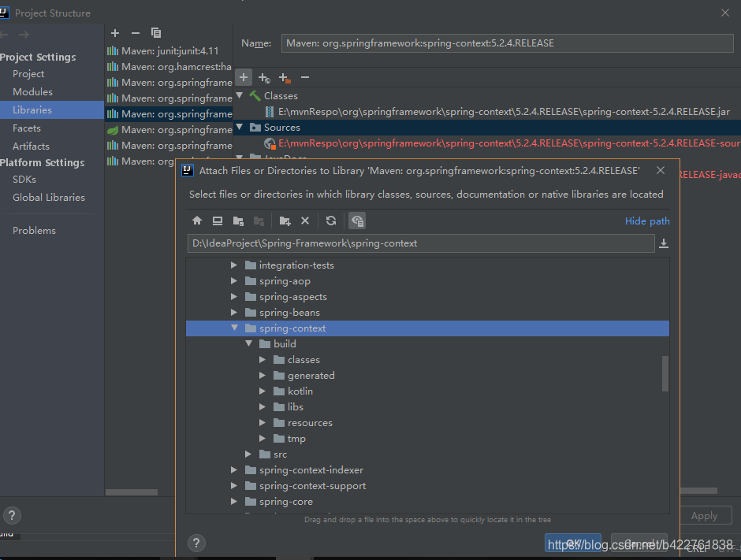
Task: Expand the classes folder
Action: pos(263,360)
